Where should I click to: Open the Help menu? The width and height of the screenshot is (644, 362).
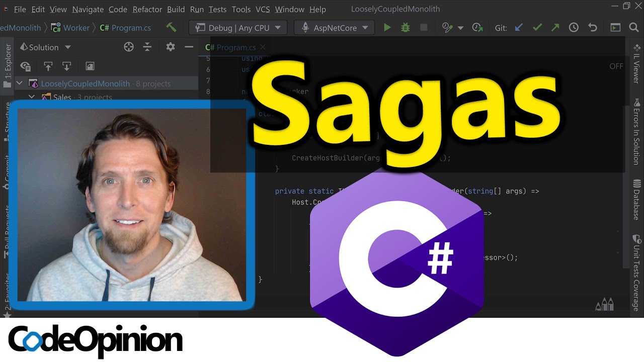click(317, 9)
